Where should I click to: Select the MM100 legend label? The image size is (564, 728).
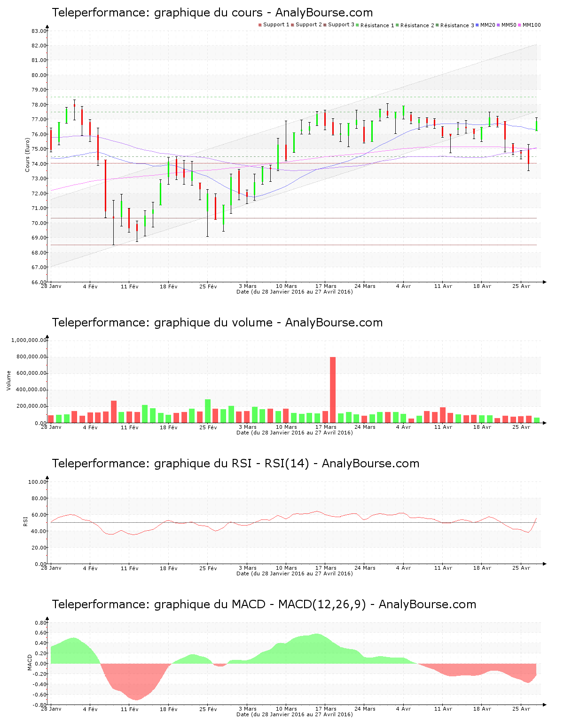coord(532,25)
